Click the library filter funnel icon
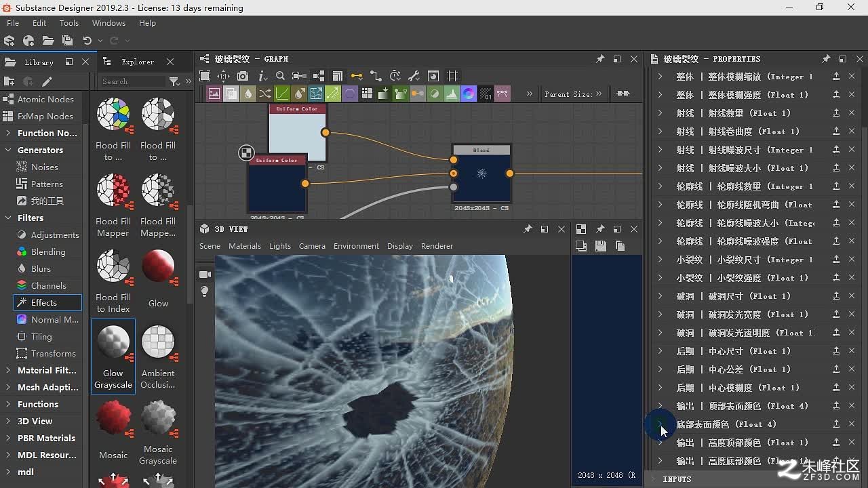 tap(174, 81)
